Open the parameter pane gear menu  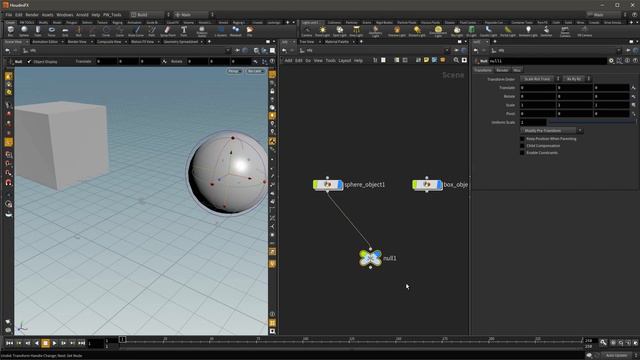coord(611,61)
